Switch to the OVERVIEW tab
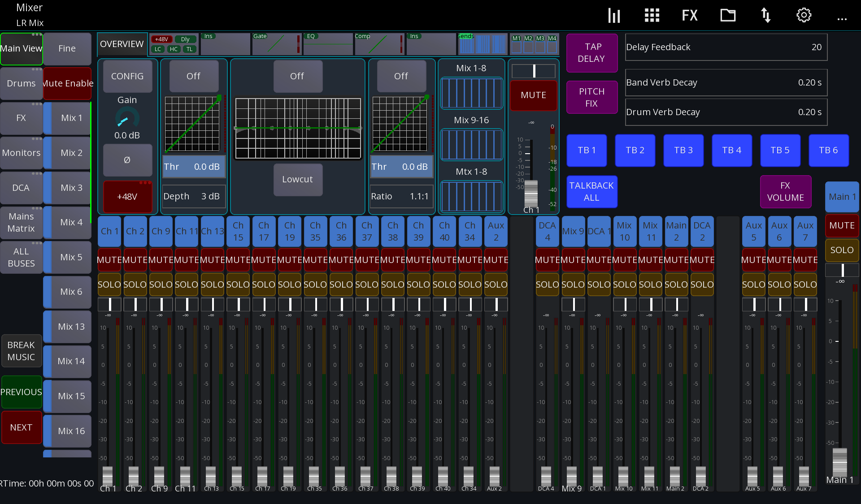Viewport: 861px width, 504px height. pyautogui.click(x=122, y=43)
